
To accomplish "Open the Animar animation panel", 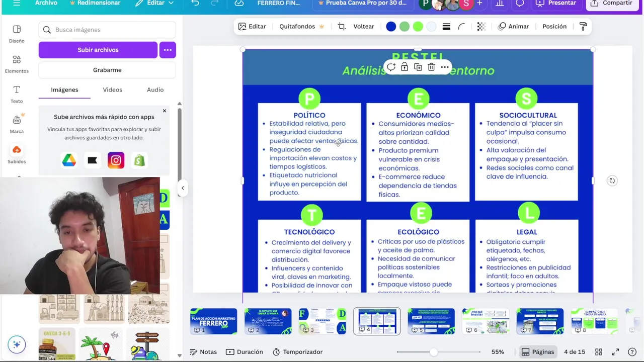I will tap(514, 26).
